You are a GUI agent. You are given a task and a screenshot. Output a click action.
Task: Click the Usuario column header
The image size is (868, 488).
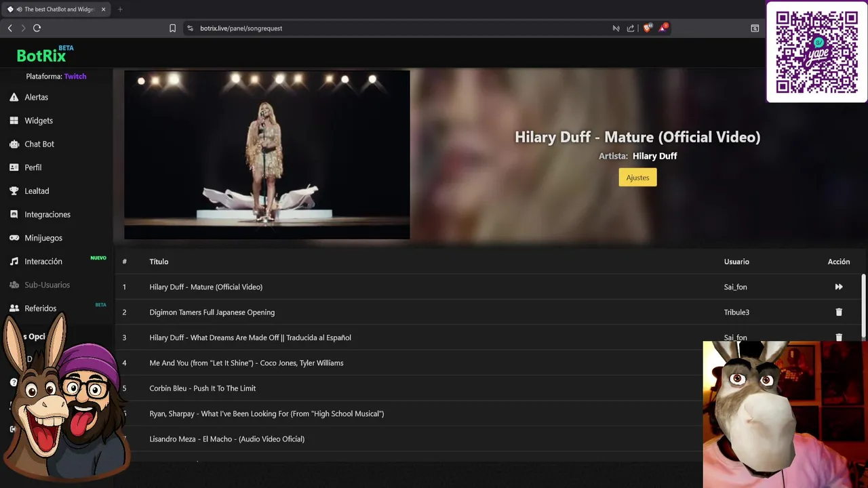(x=736, y=262)
